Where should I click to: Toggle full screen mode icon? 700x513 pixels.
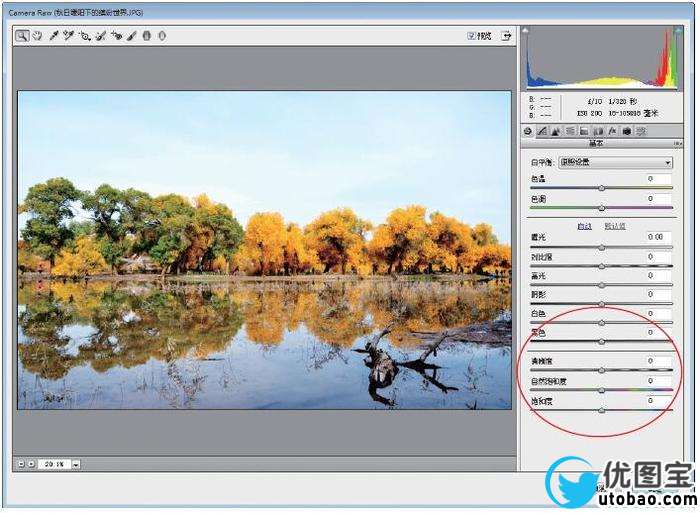tap(506, 36)
